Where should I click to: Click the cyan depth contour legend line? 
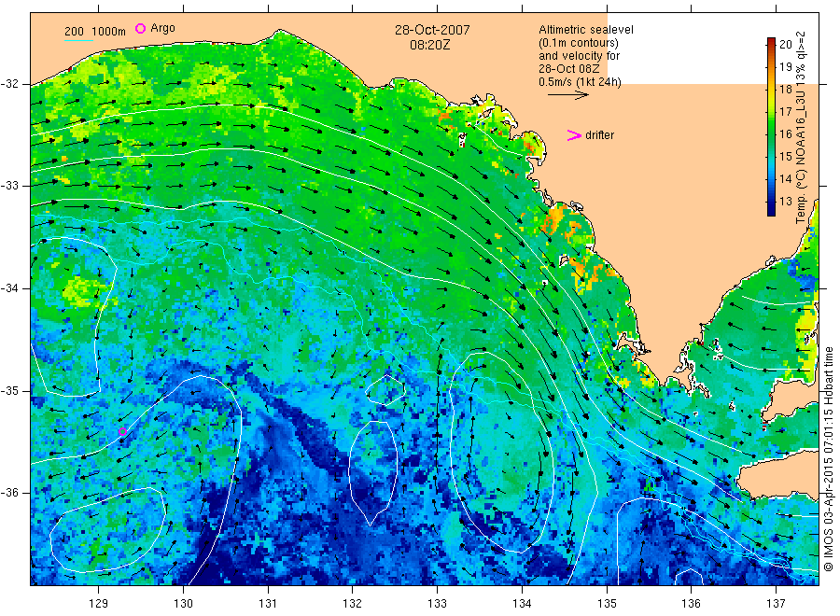pyautogui.click(x=78, y=40)
